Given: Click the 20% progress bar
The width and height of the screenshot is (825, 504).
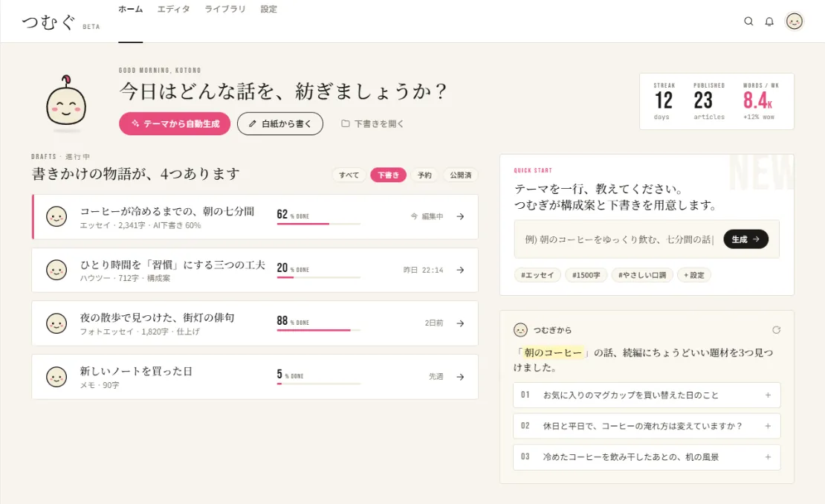Looking at the screenshot, I should pyautogui.click(x=318, y=277).
